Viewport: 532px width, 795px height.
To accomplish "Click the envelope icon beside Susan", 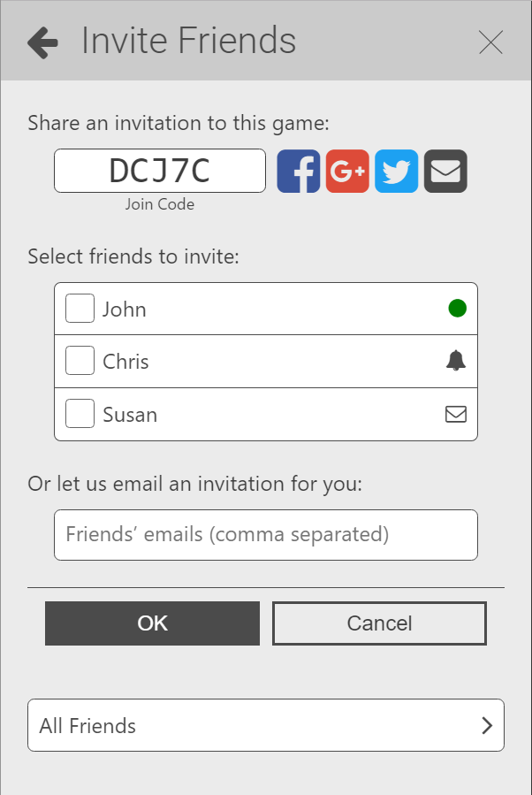I will 456,413.
